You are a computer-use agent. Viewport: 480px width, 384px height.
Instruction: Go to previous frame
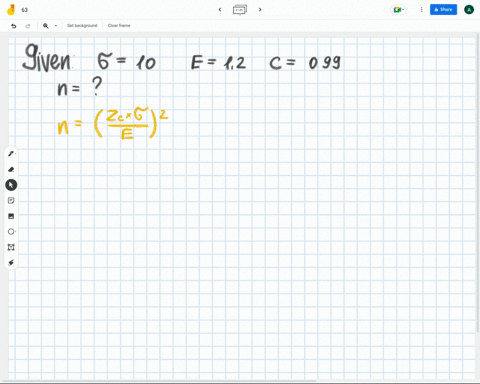pyautogui.click(x=220, y=10)
